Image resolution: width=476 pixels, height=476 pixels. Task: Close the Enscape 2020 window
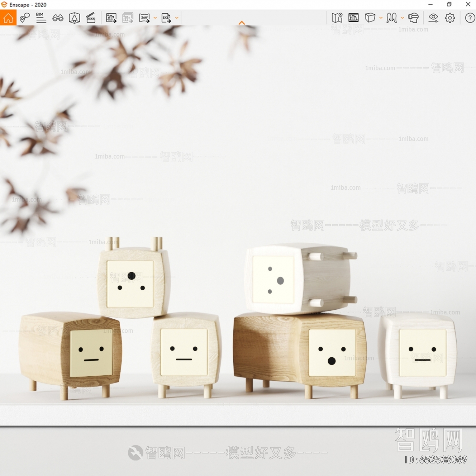coord(468,4)
